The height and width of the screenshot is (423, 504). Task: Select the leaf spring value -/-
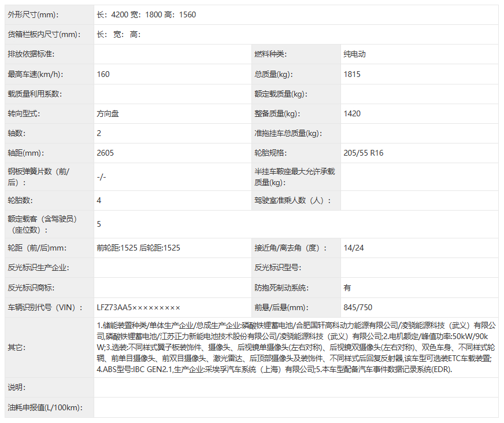(x=101, y=176)
